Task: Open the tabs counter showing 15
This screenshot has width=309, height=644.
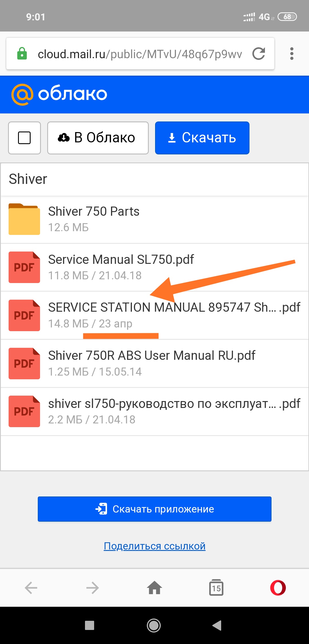Action: pos(216,588)
